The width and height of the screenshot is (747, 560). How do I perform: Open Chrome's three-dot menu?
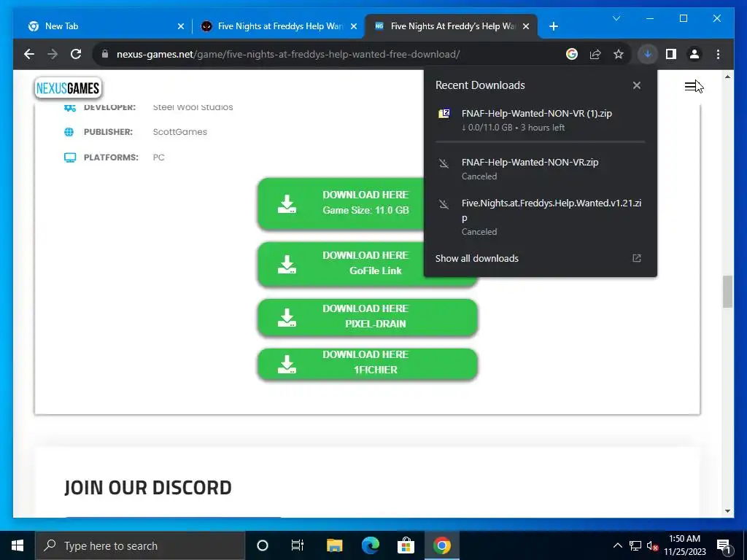pos(718,54)
